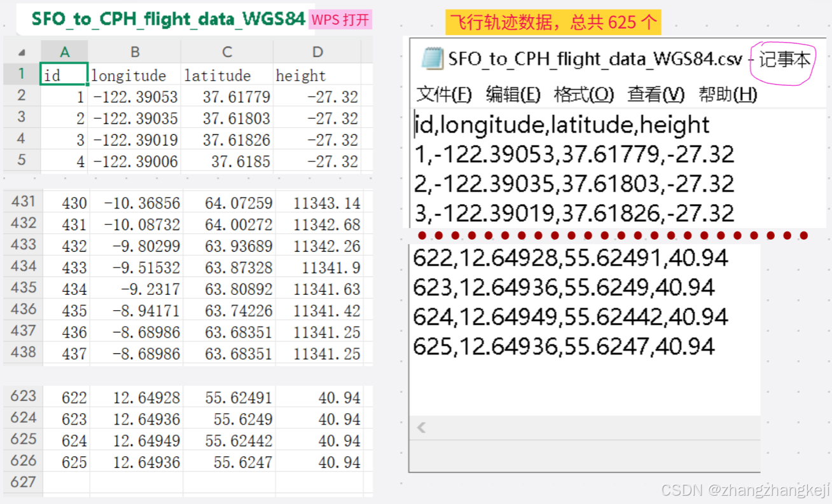Select row header 5 in spreadsheet
This screenshot has height=504, width=832.
click(x=22, y=160)
